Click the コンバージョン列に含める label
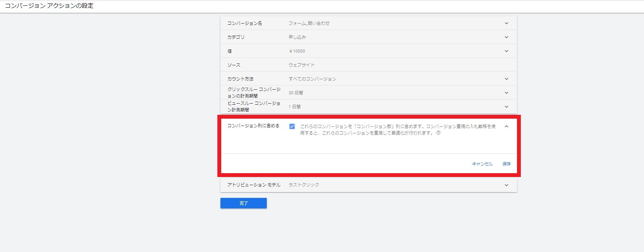The height and width of the screenshot is (252, 644). [253, 126]
